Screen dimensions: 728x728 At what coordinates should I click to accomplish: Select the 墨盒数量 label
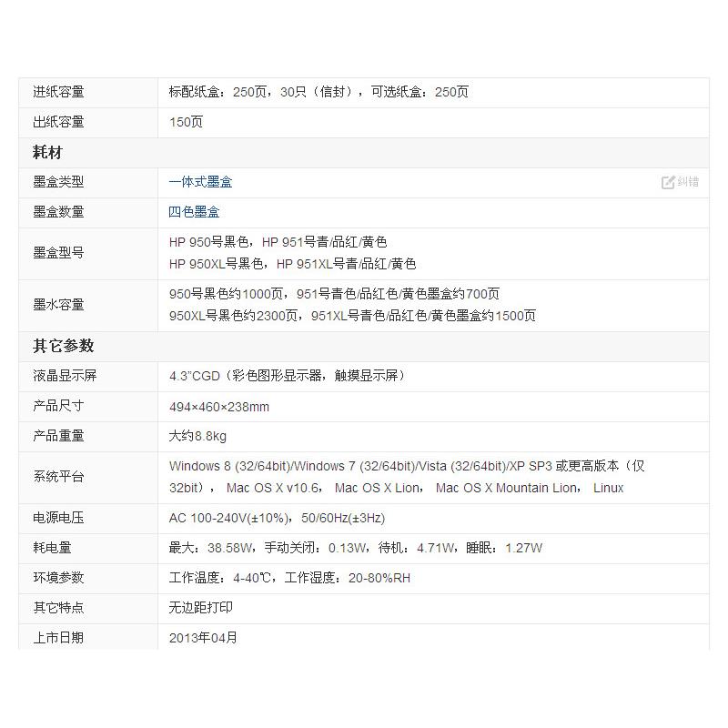click(58, 212)
